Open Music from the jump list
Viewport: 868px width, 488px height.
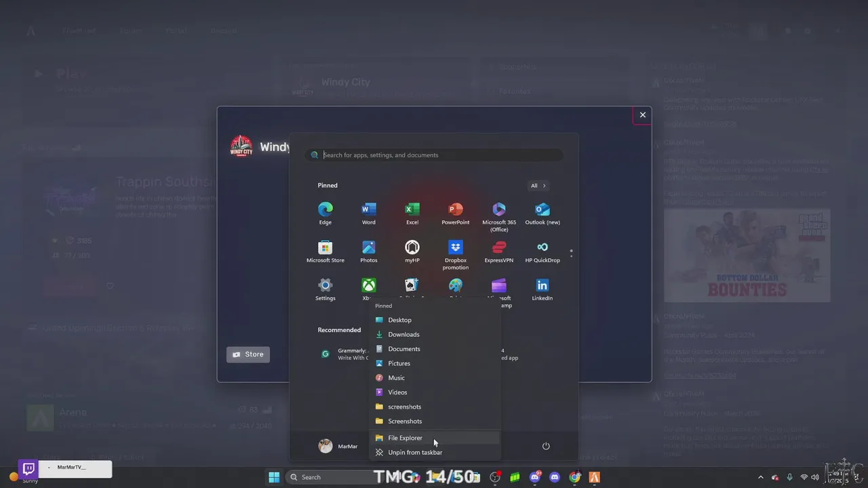[x=435, y=378]
